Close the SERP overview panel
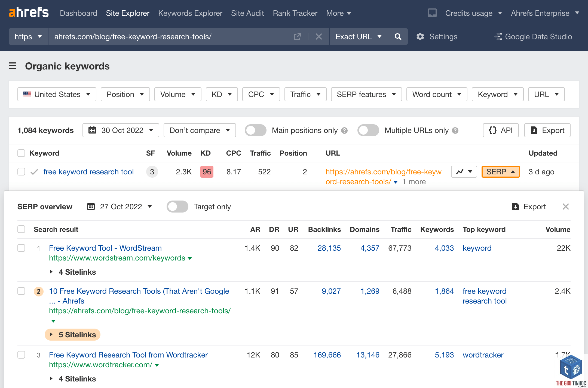The image size is (588, 388). [565, 207]
